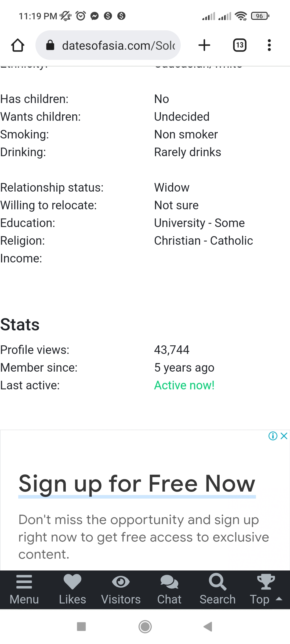The height and width of the screenshot is (644, 290).
Task: Expand the arrow next to Top
Action: pyautogui.click(x=279, y=599)
